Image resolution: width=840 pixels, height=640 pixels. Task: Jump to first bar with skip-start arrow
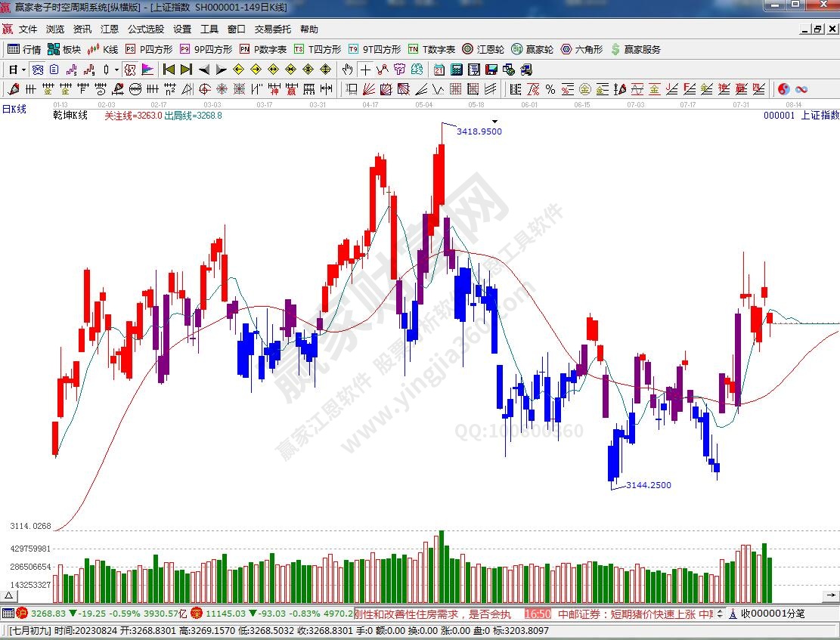[169, 70]
